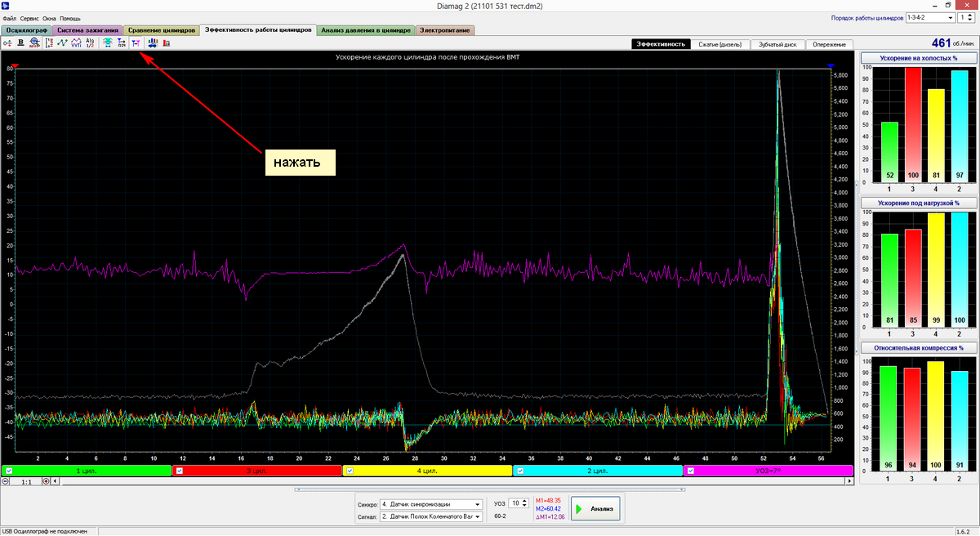Open the 'Порядок работы цилиндров' 1-3-4-2 dropdown
The width and height of the screenshot is (980, 536).
coord(929,17)
